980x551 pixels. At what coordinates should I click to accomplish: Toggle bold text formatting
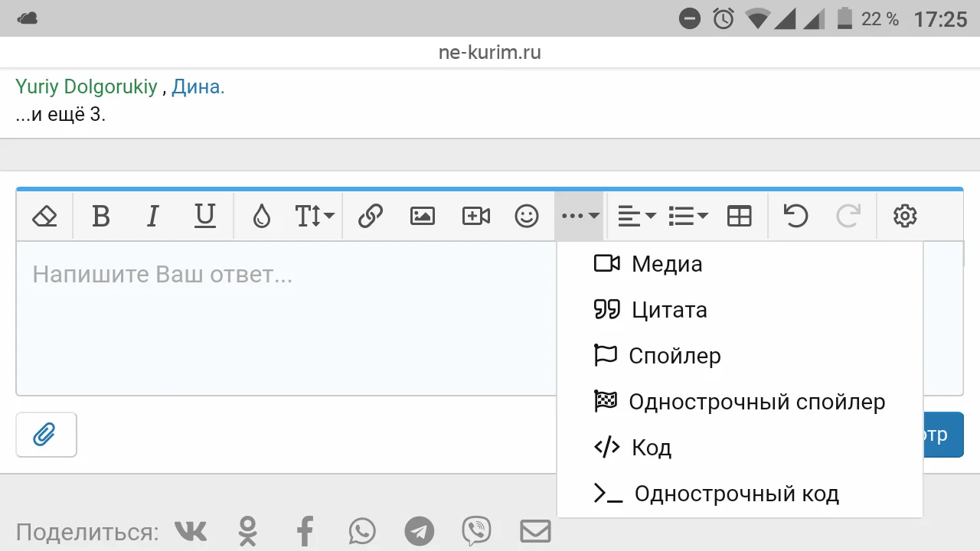100,217
